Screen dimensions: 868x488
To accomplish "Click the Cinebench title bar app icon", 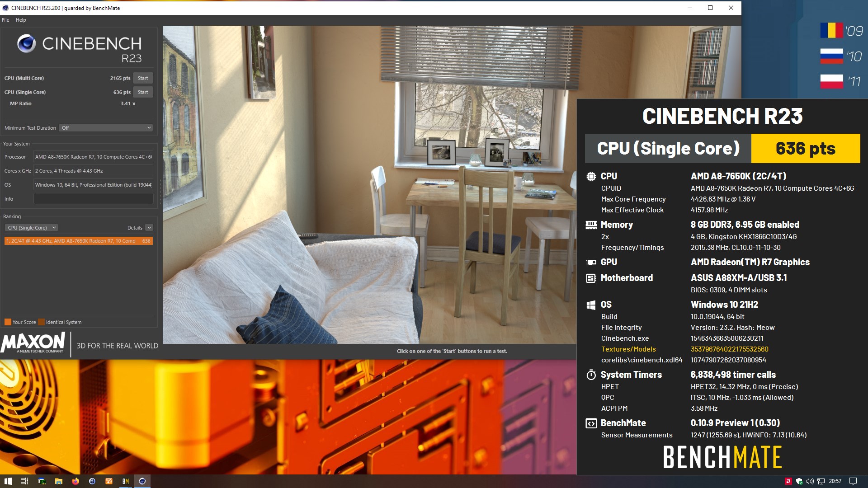I will (5, 8).
